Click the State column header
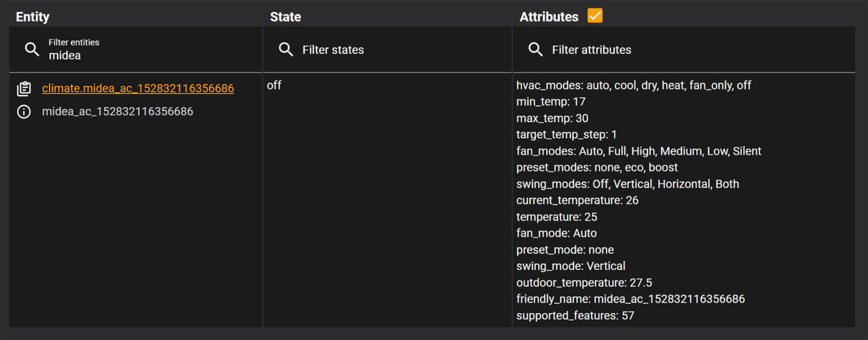The width and height of the screenshot is (868, 340). tap(285, 17)
